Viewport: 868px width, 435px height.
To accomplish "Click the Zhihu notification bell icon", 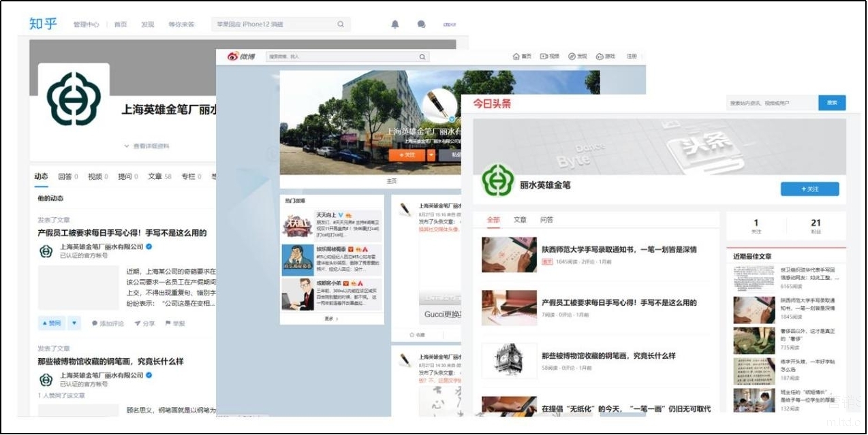I will [x=394, y=25].
